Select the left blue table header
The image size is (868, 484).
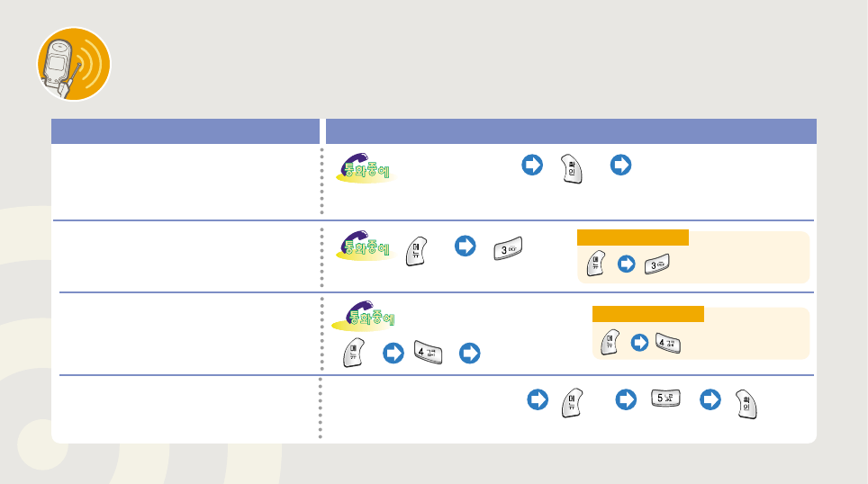coord(185,131)
